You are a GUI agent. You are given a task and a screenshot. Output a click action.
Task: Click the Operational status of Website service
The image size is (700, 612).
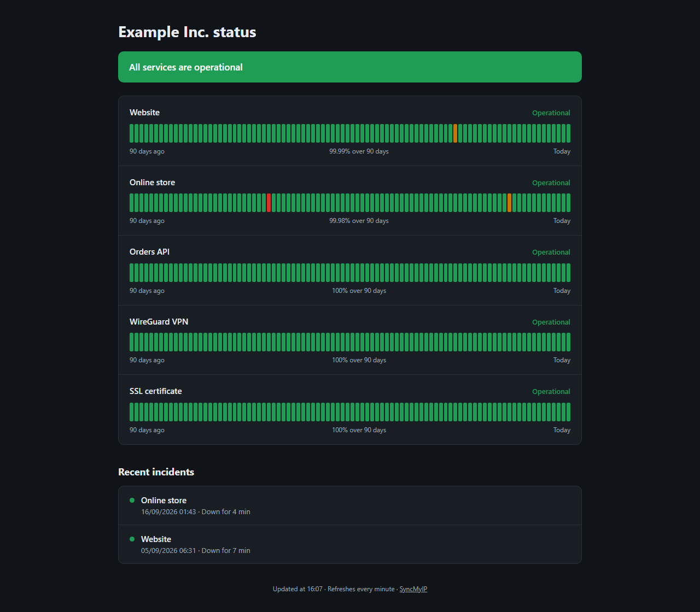coord(551,113)
